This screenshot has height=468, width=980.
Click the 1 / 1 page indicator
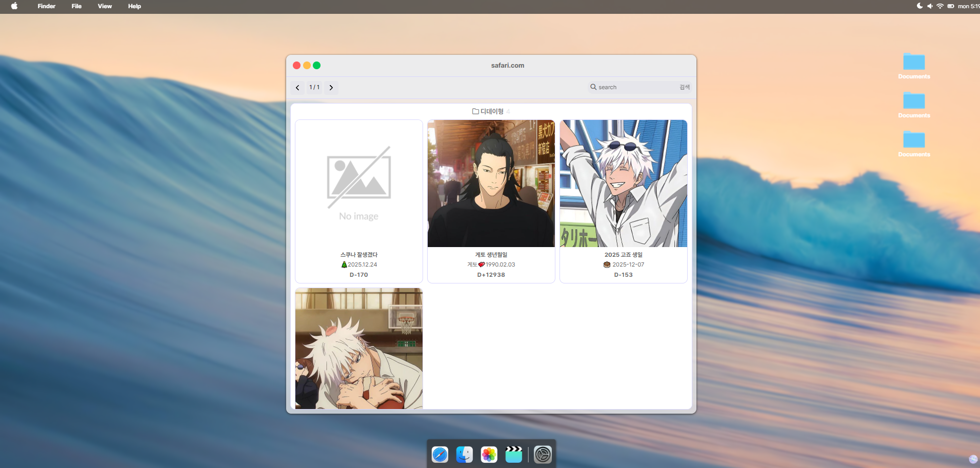[314, 88]
